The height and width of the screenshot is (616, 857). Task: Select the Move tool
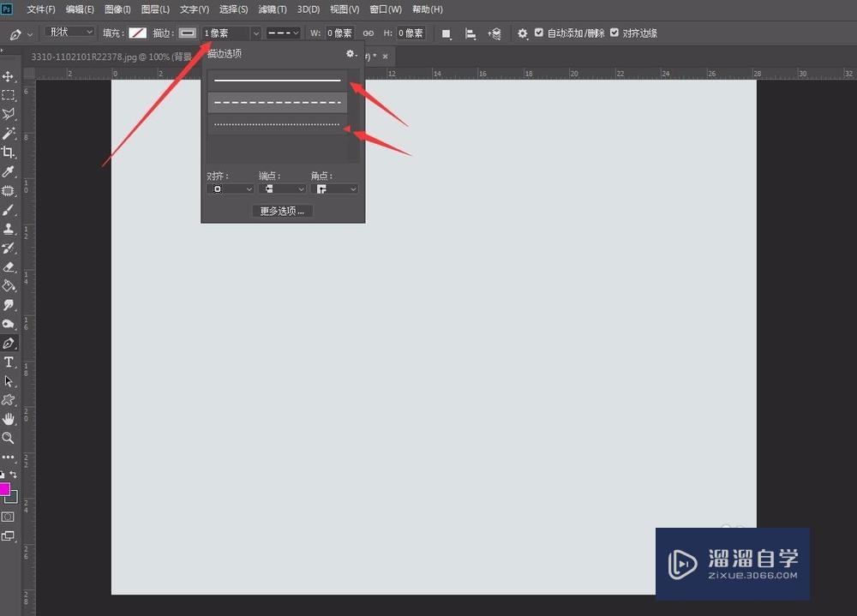coord(9,76)
